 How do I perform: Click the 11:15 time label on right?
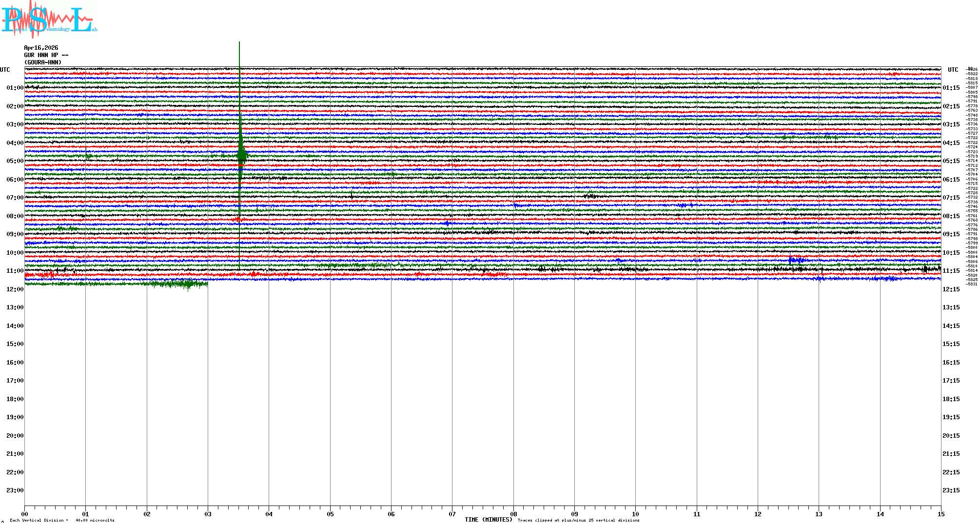951,271
